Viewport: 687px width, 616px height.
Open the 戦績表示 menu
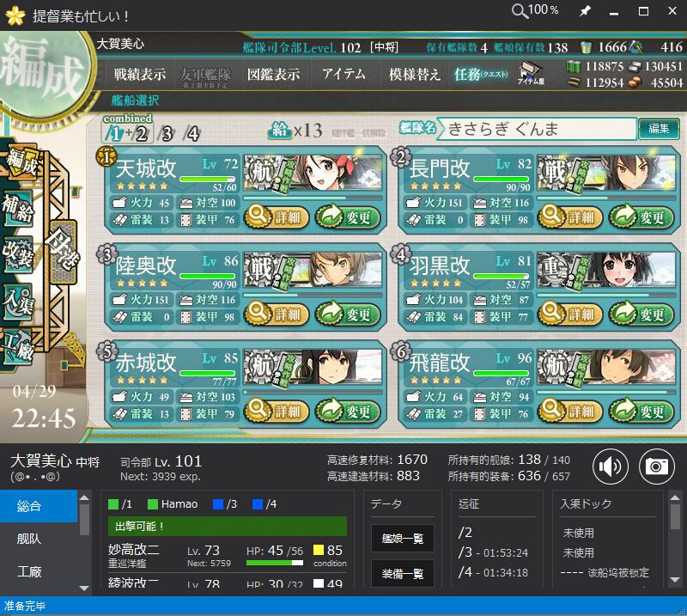tap(140, 74)
